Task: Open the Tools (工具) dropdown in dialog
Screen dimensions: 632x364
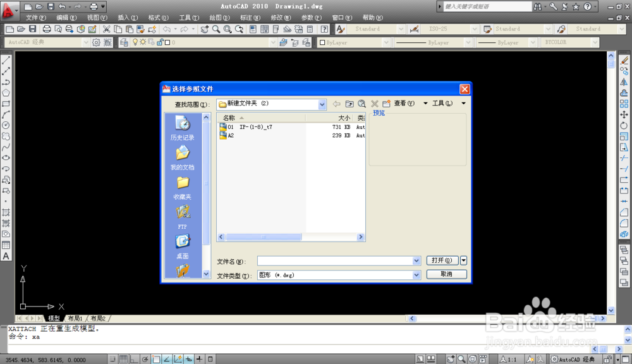Action: [x=463, y=104]
